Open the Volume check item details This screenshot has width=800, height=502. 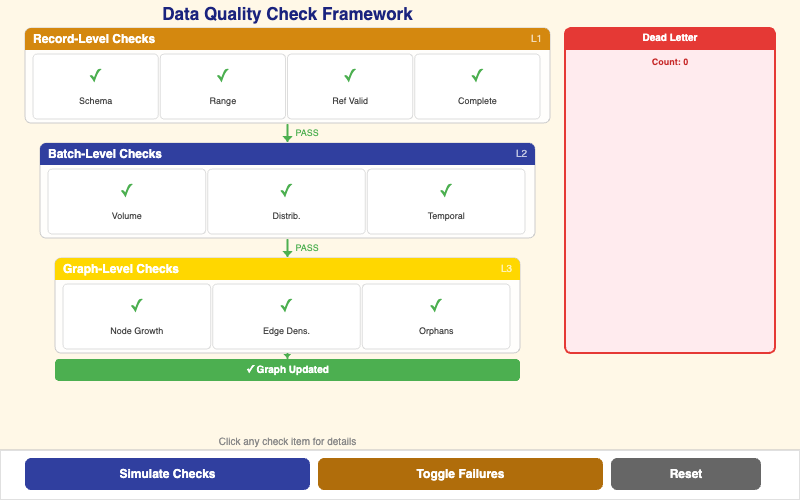[127, 202]
